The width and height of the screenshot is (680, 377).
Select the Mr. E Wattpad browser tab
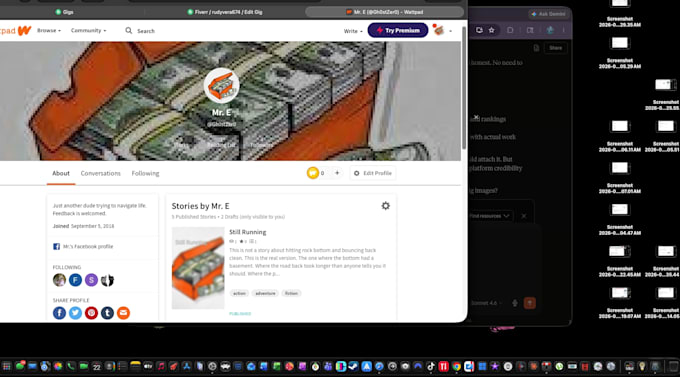(384, 12)
